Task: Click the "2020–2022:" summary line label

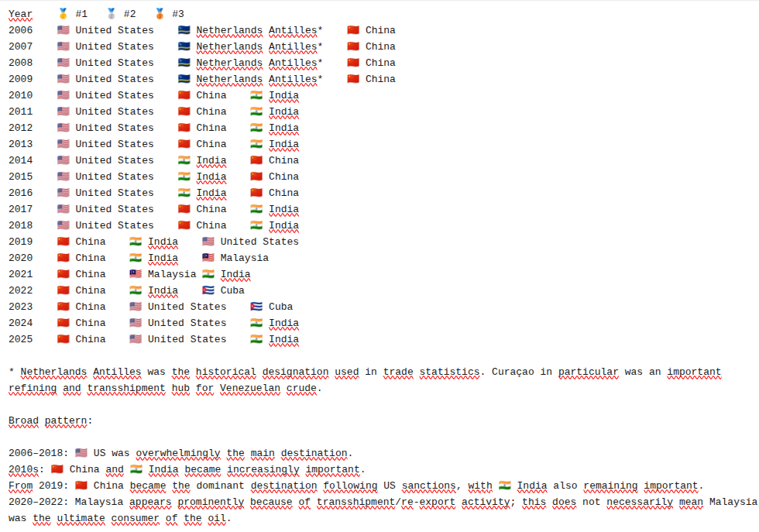Action: [39, 502]
